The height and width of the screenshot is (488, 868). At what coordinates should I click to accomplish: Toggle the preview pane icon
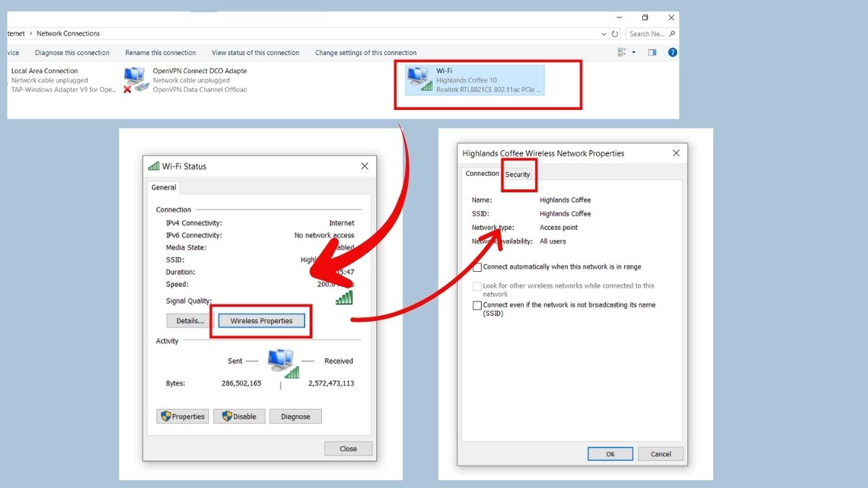click(x=652, y=52)
